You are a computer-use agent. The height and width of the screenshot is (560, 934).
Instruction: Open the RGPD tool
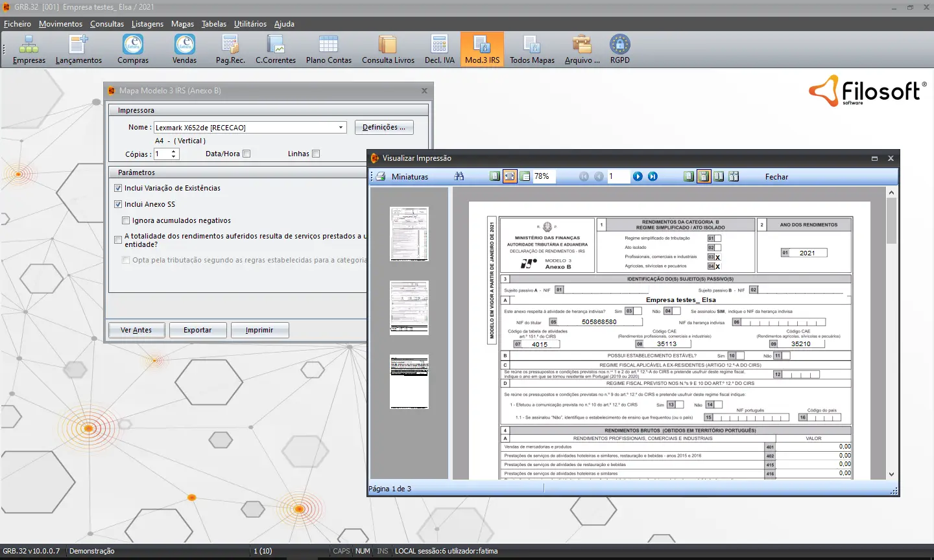coord(619,49)
